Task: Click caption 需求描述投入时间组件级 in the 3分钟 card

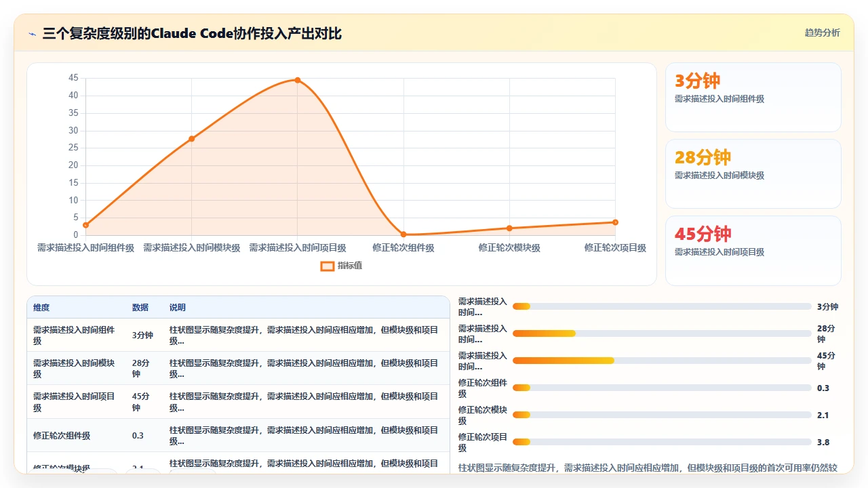Action: (719, 99)
